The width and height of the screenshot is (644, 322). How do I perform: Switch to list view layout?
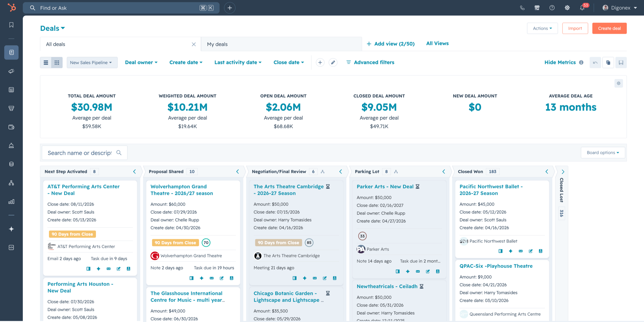46,63
